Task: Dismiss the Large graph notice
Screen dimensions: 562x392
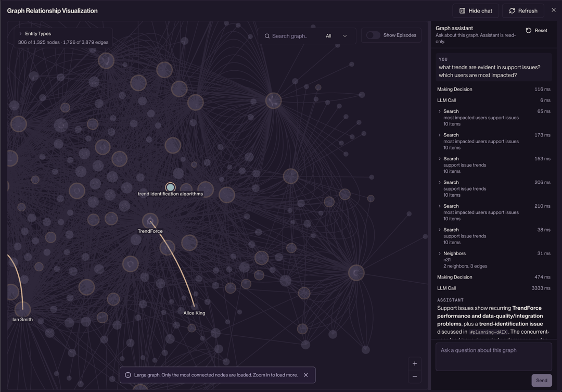Action: (306, 375)
